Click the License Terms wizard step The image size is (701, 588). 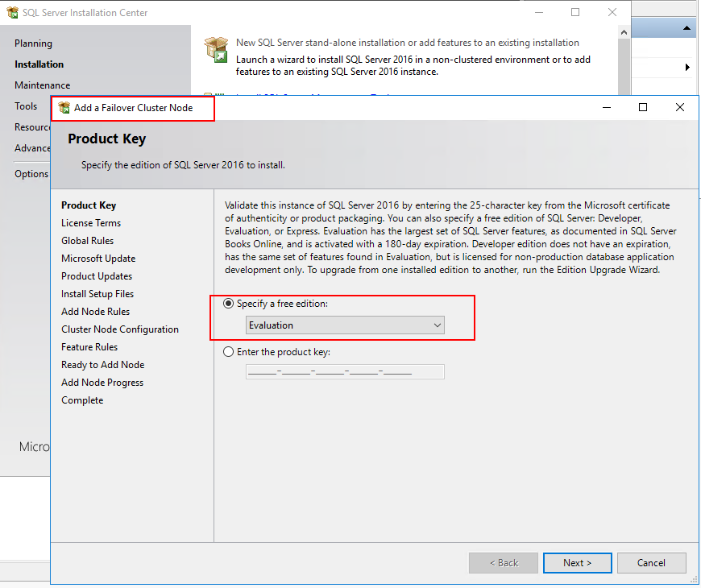91,223
